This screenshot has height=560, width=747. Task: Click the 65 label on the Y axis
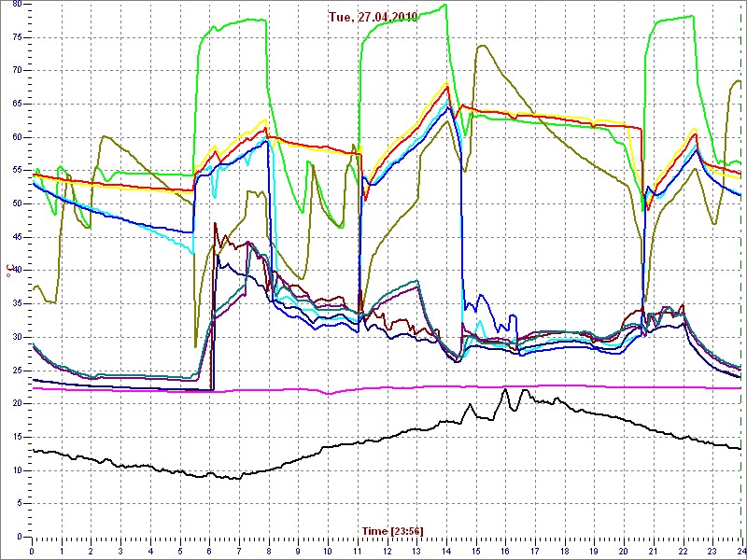coord(17,104)
